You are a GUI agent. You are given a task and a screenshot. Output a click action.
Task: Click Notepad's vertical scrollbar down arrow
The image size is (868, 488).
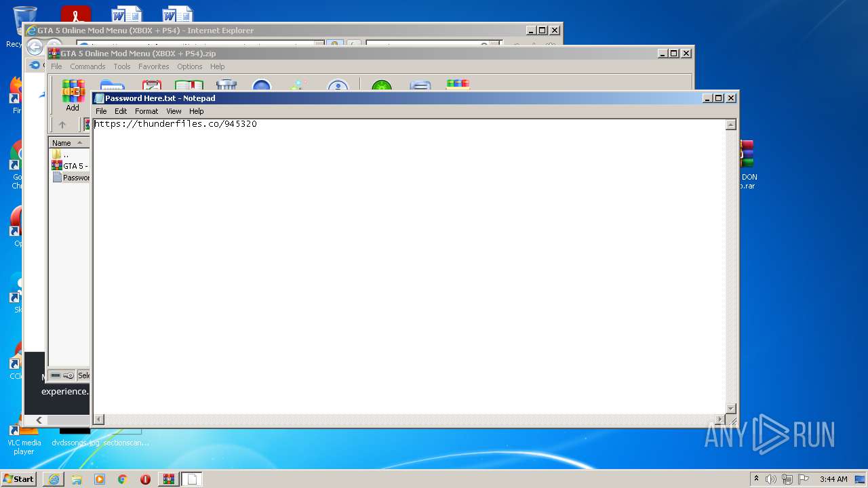click(730, 408)
